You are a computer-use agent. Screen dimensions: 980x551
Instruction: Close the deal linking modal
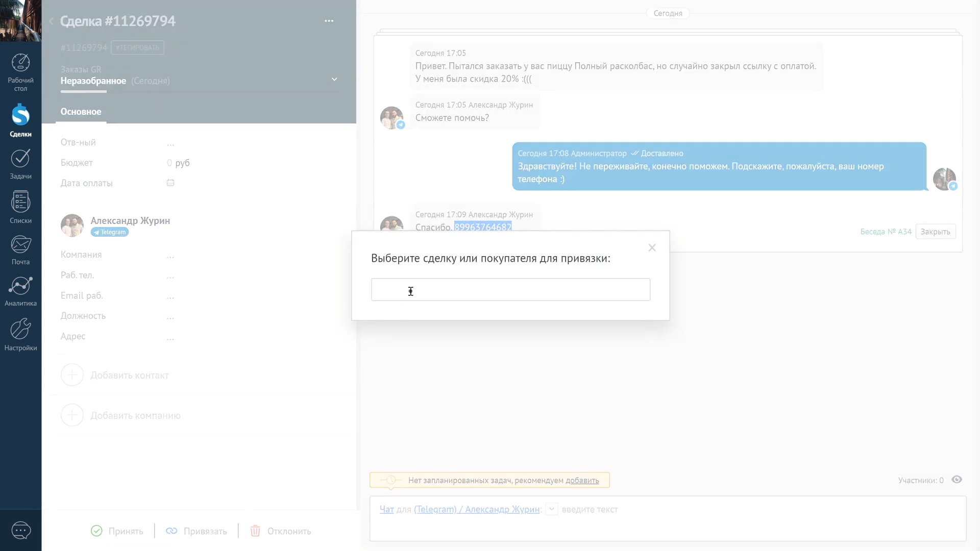(652, 247)
